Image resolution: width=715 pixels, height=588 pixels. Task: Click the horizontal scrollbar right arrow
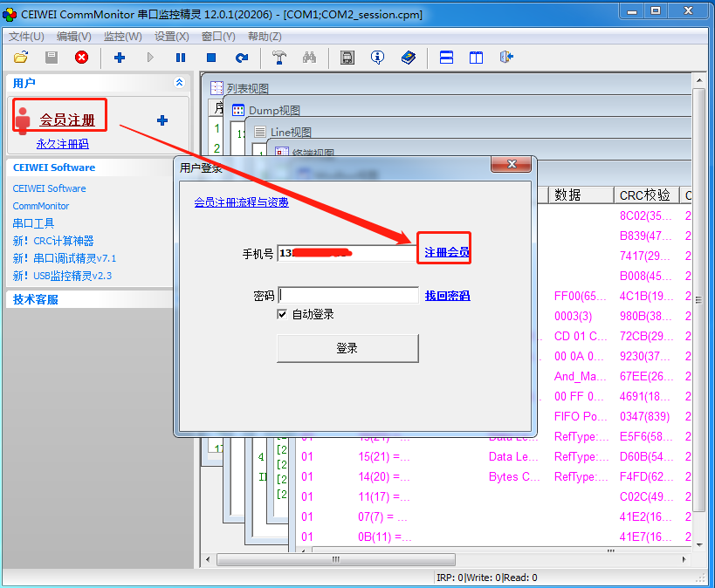684,559
